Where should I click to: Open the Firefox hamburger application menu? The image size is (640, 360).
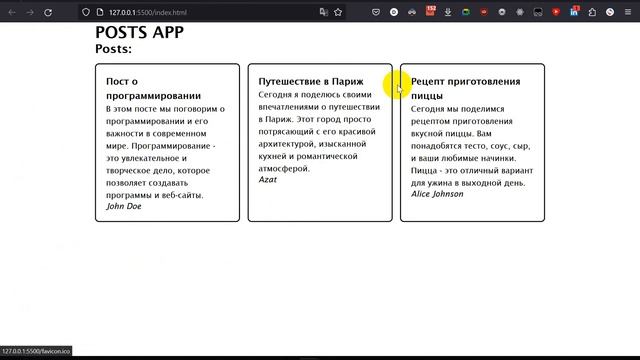tap(628, 12)
